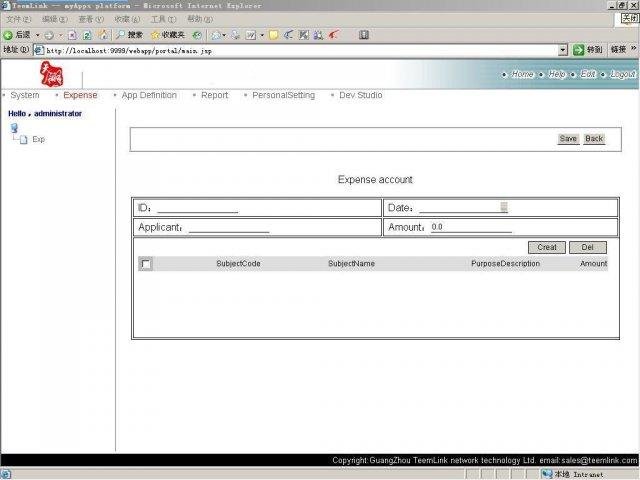Screen dimensions: 640x480
Task: Select the PersonalSetting menu item
Action: (283, 96)
